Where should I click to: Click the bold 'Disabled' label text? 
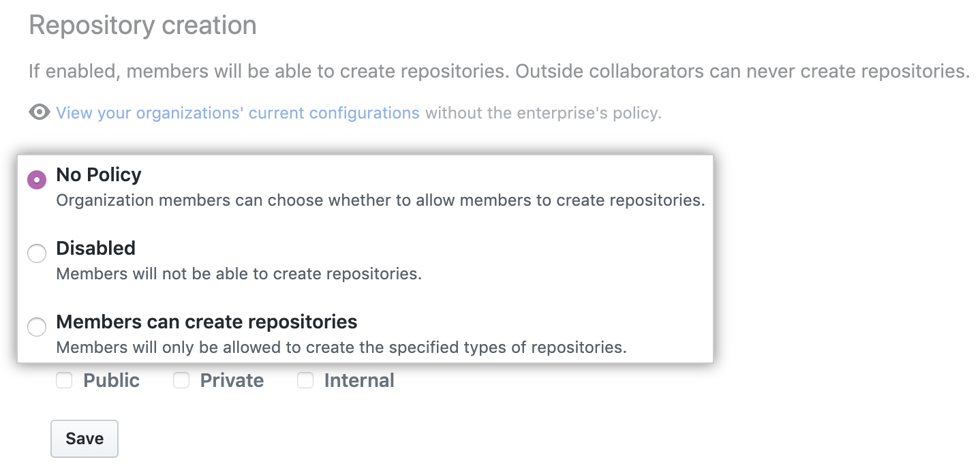click(x=95, y=248)
